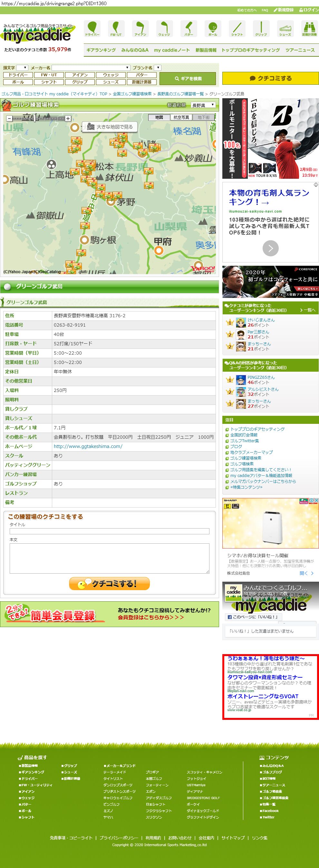319x868 pixels.
Task: Open the 頭文字 dropdown
Action: pyautogui.click(x=22, y=68)
